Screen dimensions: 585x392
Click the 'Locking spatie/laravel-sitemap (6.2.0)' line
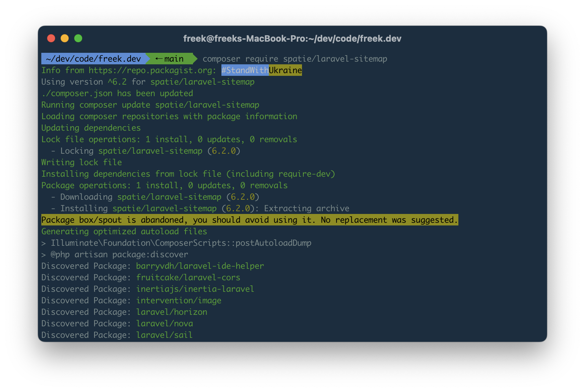click(x=146, y=151)
